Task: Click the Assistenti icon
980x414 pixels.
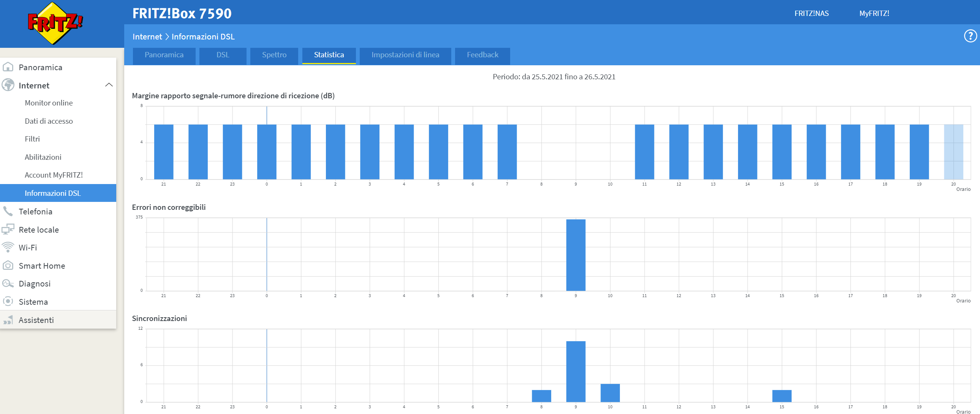Action: click(x=8, y=320)
